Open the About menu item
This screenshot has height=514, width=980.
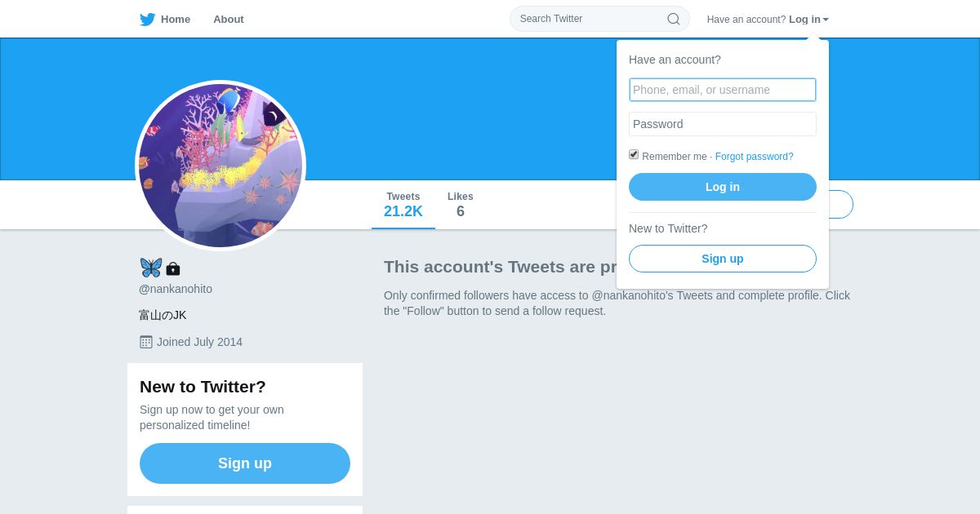tap(229, 20)
